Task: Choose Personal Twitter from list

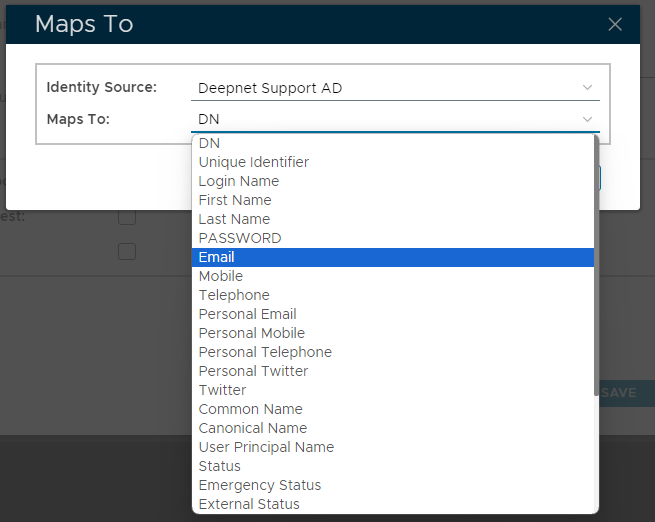Action: click(253, 371)
